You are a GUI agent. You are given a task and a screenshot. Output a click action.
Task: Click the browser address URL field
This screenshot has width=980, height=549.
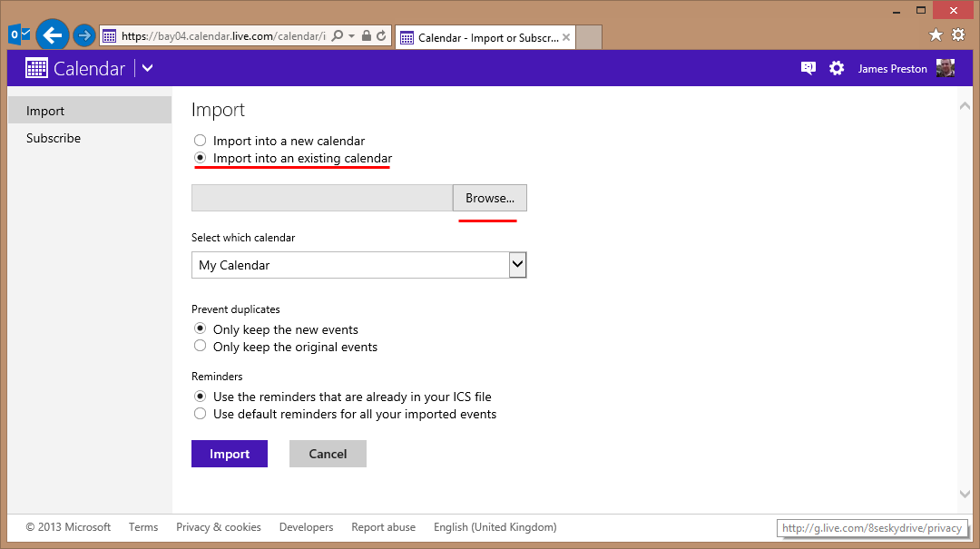pos(223,36)
